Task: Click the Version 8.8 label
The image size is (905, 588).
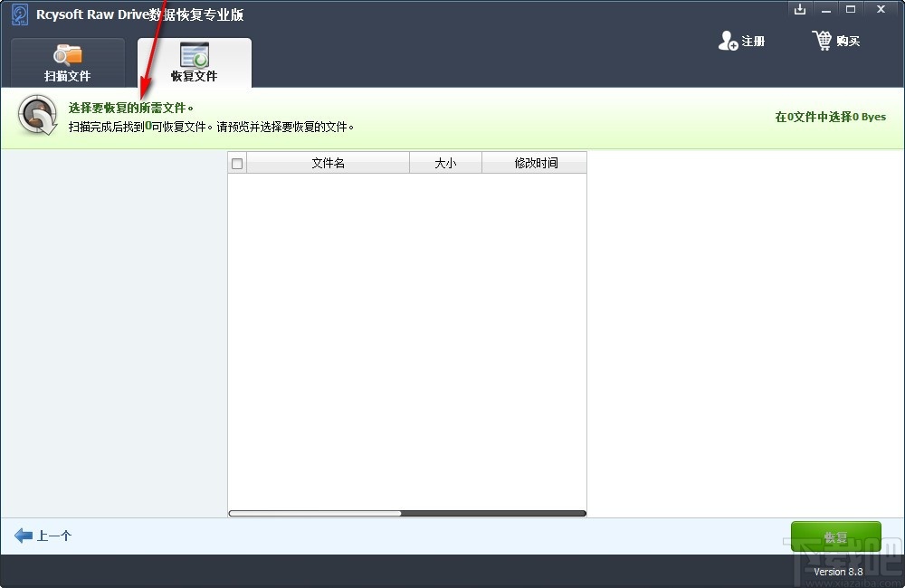Action: (838, 572)
